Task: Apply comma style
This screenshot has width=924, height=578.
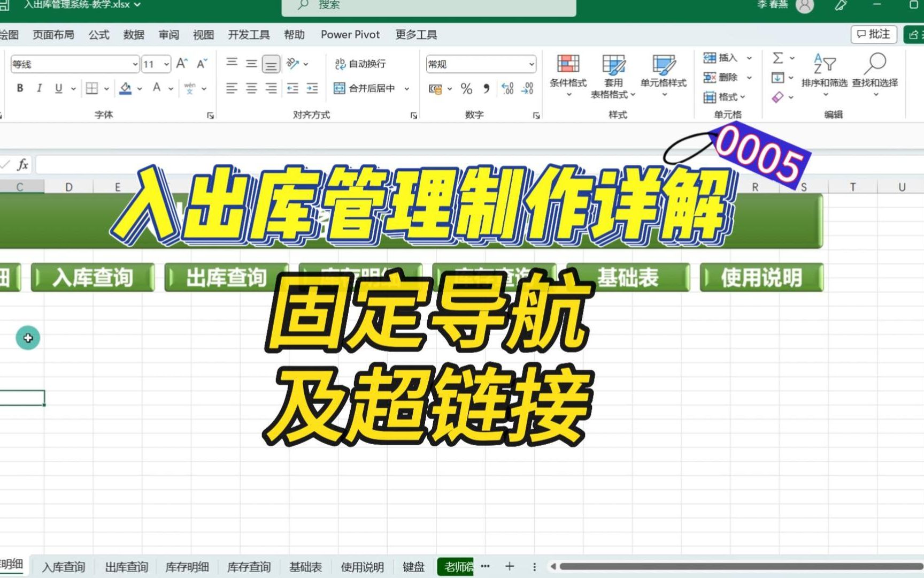Action: click(x=486, y=89)
